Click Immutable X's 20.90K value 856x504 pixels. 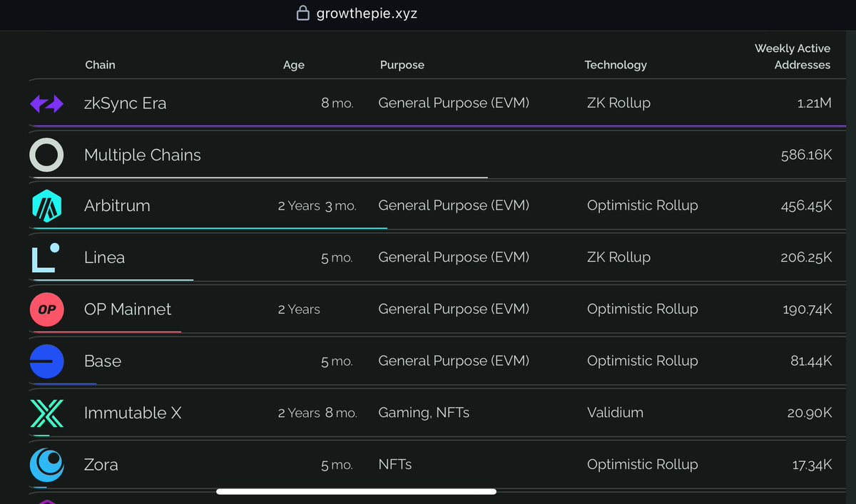pyautogui.click(x=810, y=413)
